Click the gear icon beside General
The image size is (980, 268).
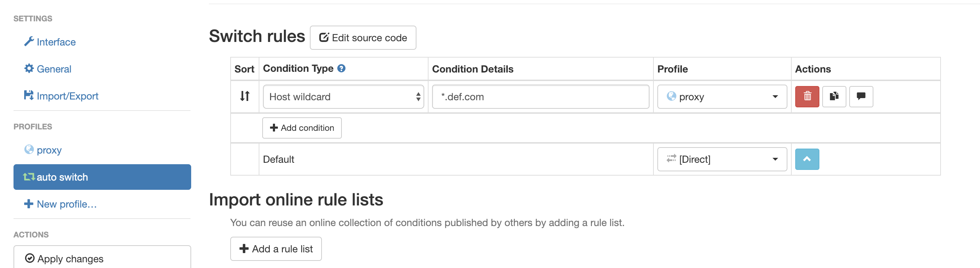coord(29,69)
